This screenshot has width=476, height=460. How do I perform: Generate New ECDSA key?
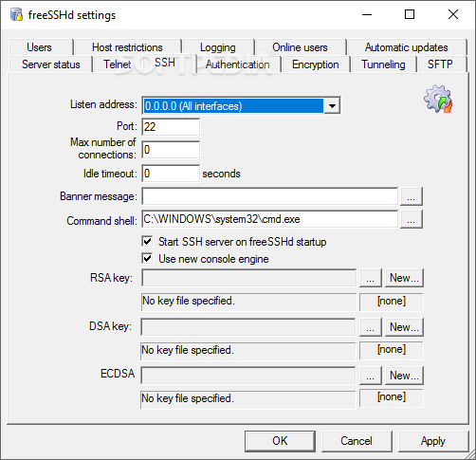pos(404,376)
